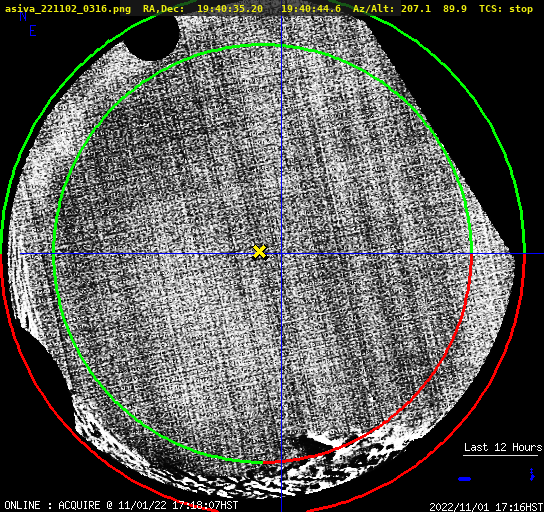
Task: Click the white underline beneath Last 12 Hours
Action: point(500,455)
